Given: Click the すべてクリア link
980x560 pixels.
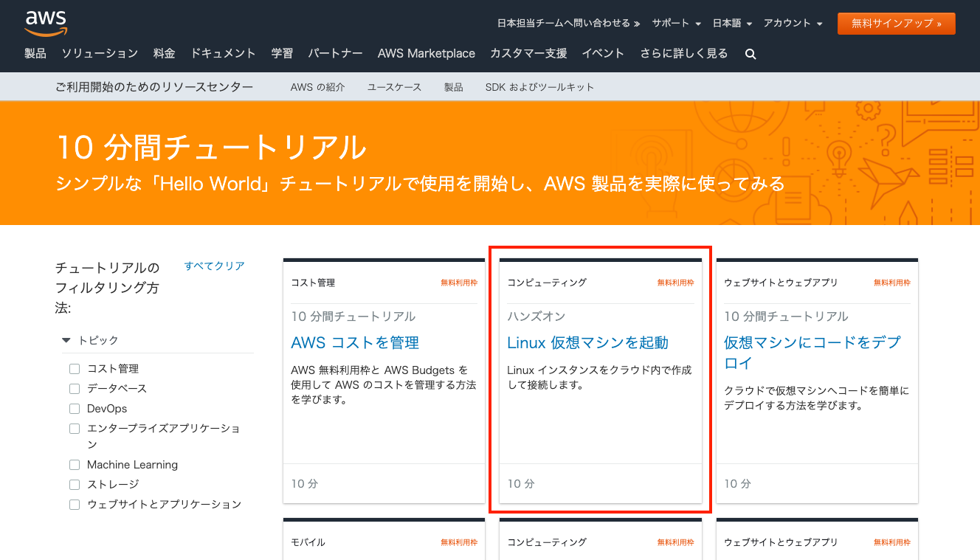Looking at the screenshot, I should 215,266.
